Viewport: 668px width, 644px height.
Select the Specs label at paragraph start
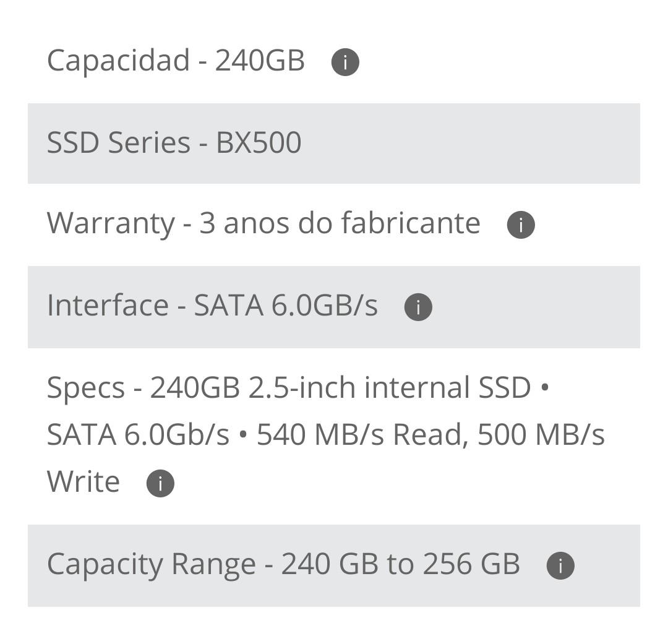coord(85,389)
